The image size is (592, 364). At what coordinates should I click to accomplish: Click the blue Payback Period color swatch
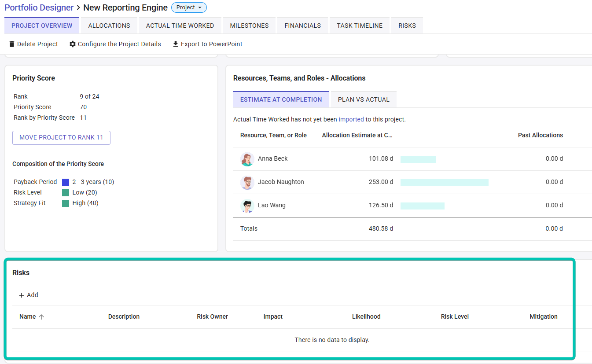tap(66, 182)
